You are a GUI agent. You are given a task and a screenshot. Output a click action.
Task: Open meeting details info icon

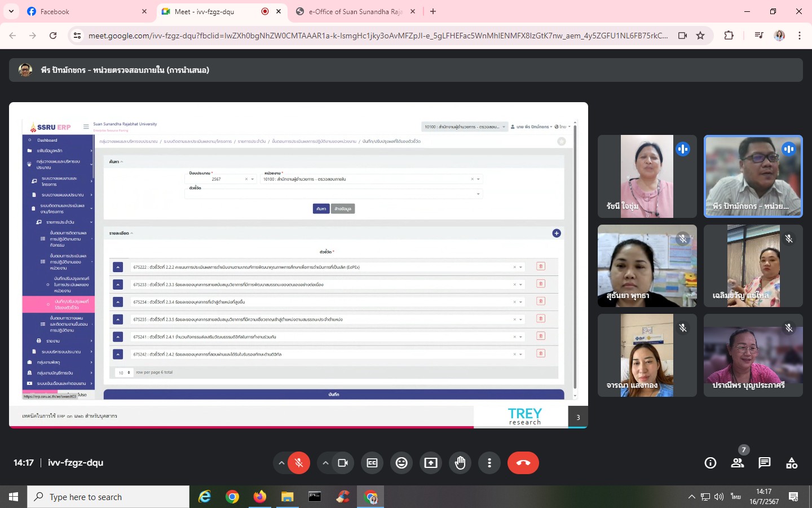(x=710, y=463)
